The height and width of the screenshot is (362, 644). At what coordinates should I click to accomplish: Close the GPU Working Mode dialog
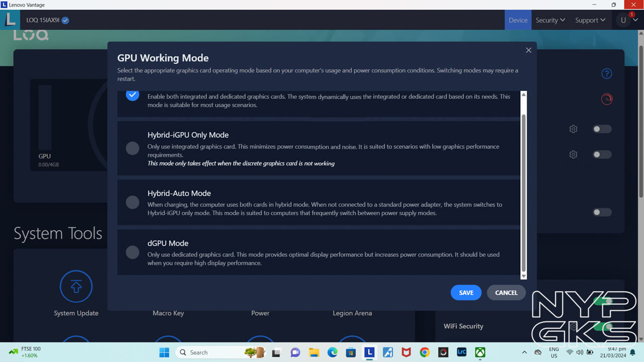(528, 50)
